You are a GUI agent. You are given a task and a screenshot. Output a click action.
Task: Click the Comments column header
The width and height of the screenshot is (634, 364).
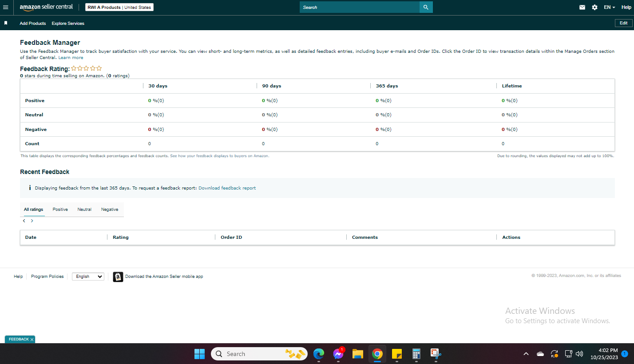pos(365,237)
